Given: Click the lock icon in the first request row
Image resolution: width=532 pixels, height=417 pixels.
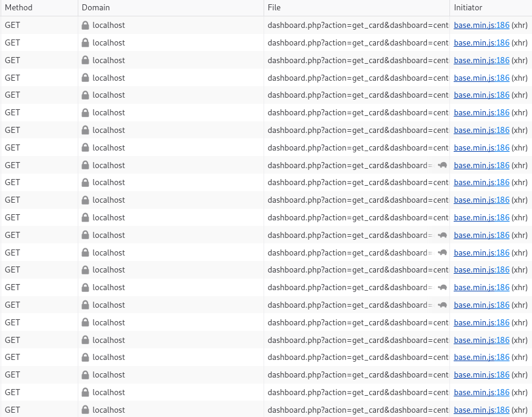Looking at the screenshot, I should point(86,25).
